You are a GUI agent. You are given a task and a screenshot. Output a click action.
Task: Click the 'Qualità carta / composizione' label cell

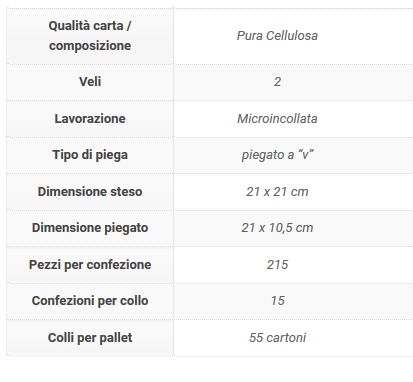[90, 36]
